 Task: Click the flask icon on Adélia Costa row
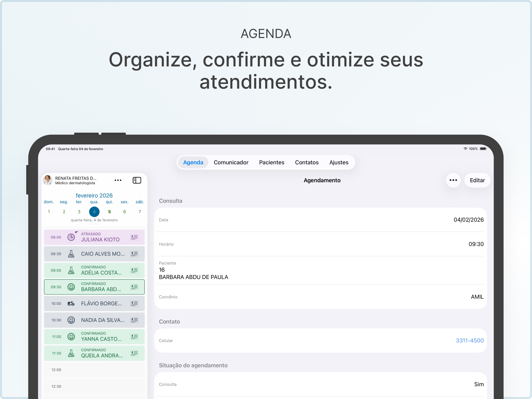tap(71, 270)
